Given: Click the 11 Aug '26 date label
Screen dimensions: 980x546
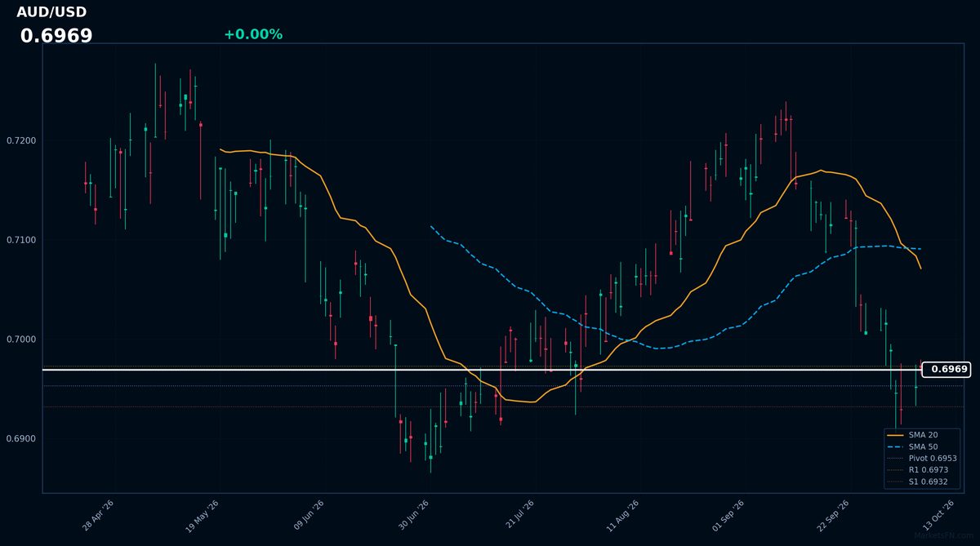Looking at the screenshot, I should pos(623,515).
